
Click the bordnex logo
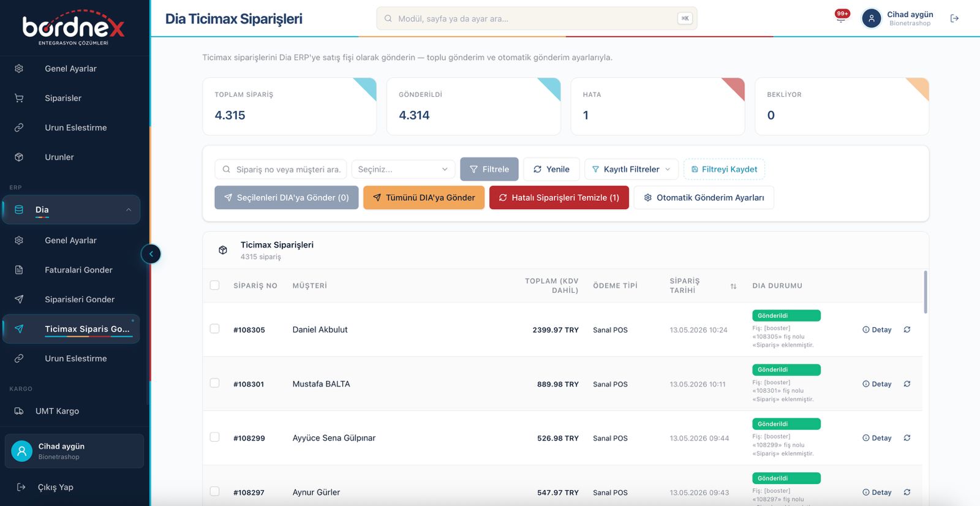(73, 28)
